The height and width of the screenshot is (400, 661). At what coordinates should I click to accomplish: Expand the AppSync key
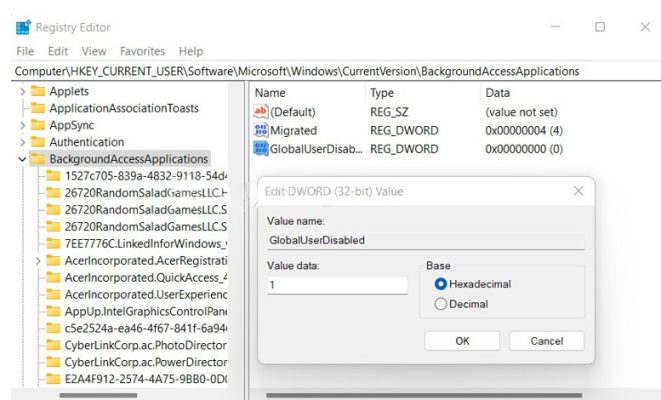[x=22, y=125]
